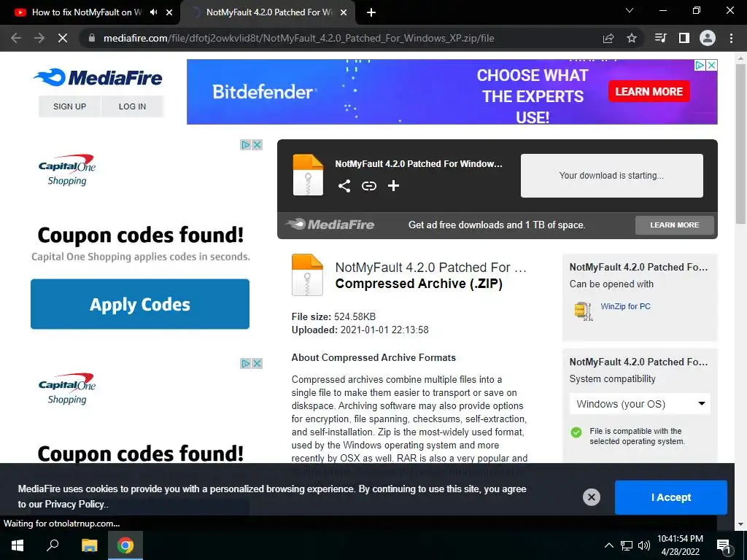Image resolution: width=747 pixels, height=560 pixels.
Task: Close lower Capital One Shopping ad
Action: pyautogui.click(x=258, y=363)
